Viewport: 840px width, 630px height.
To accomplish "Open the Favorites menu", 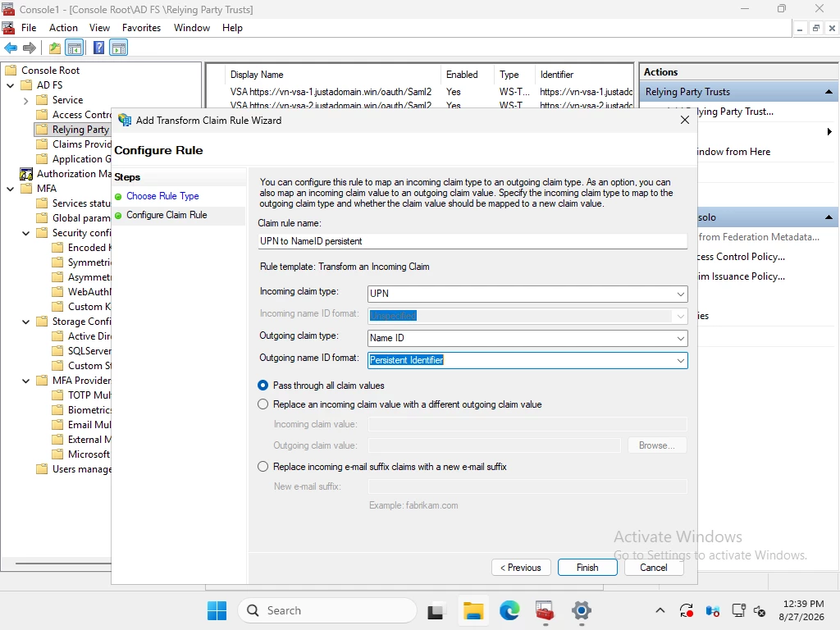I will click(x=141, y=28).
